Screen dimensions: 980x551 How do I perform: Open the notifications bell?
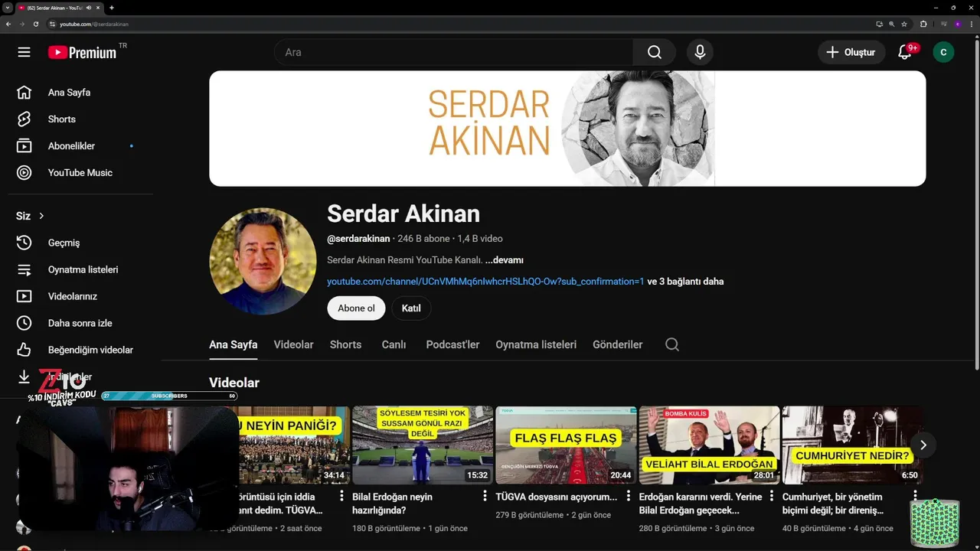click(905, 52)
